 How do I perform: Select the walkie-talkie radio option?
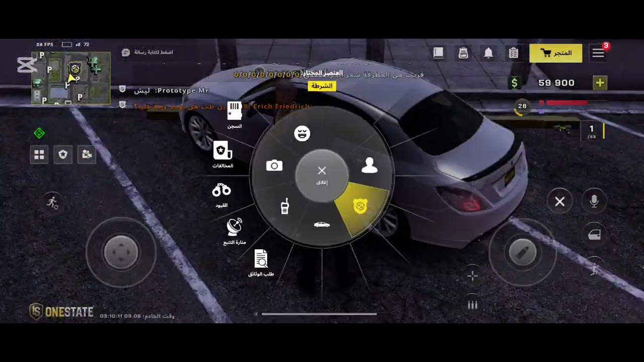285,206
